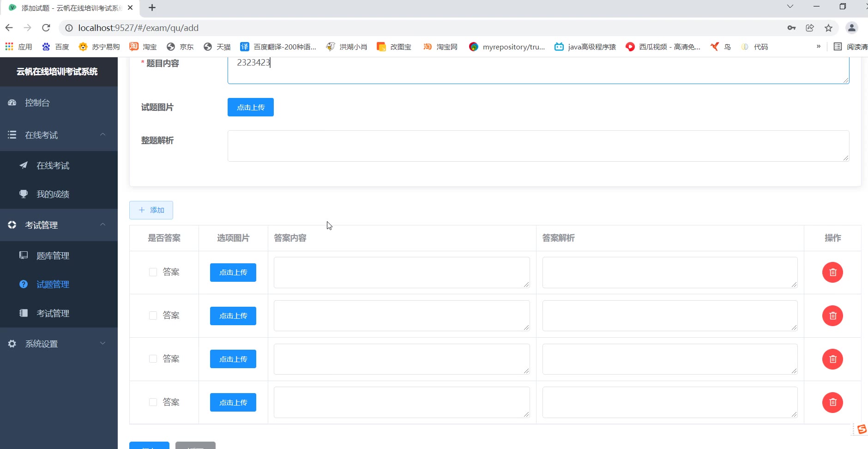This screenshot has height=449, width=868.
Task: Click 点击上传 next to 试题图片
Action: (x=250, y=107)
